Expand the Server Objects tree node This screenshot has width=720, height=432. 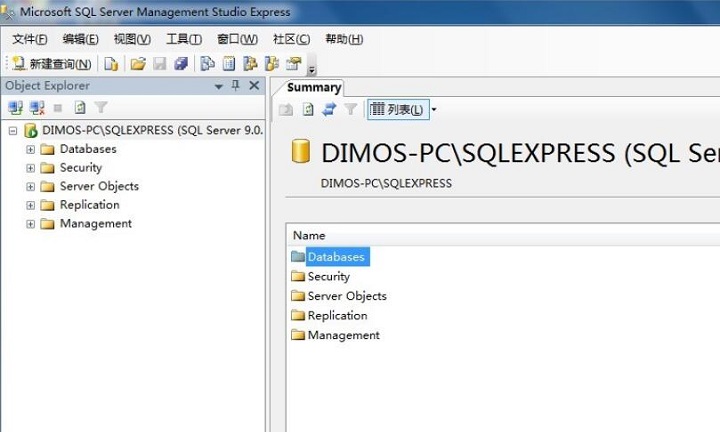pyautogui.click(x=30, y=187)
